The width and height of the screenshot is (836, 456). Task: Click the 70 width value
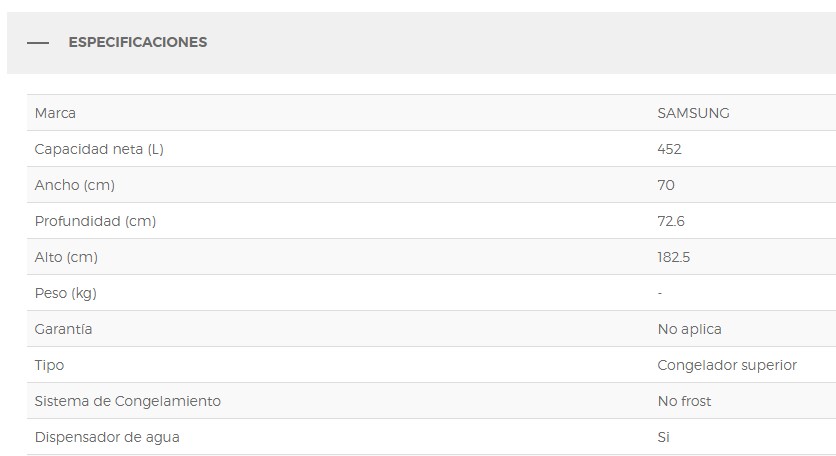(666, 185)
